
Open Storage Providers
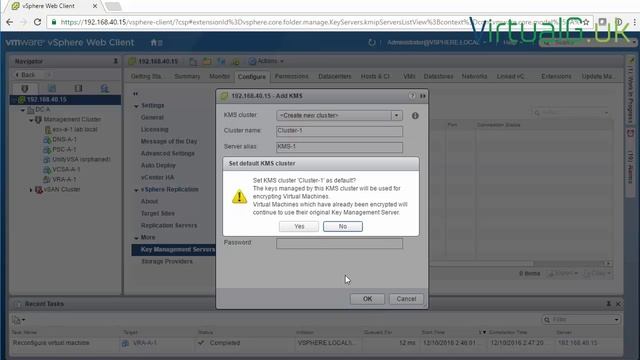coord(167,261)
